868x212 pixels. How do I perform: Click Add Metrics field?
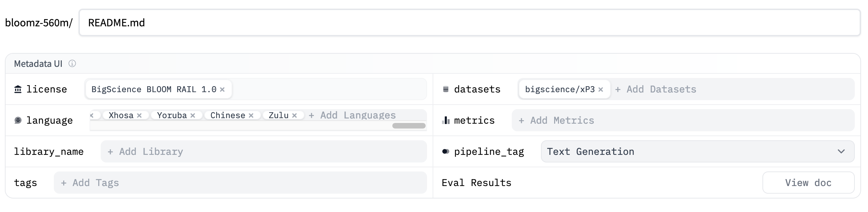(562, 120)
